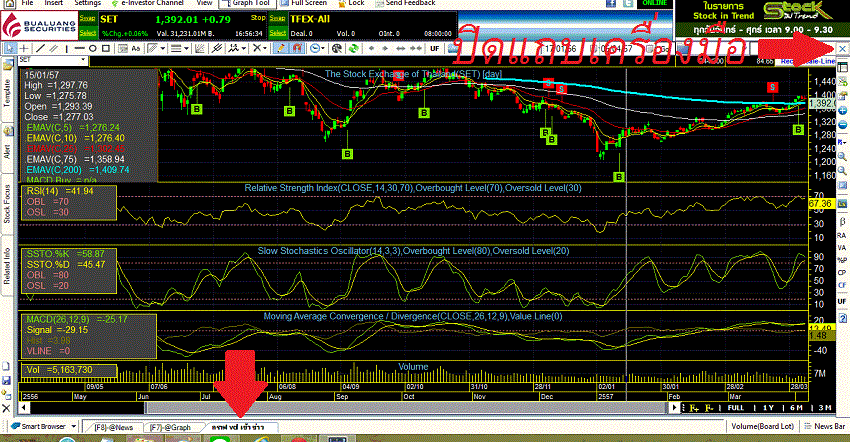This screenshot has height=442, width=850.
Task: Click the F+ zoom in button
Action: 694,408
